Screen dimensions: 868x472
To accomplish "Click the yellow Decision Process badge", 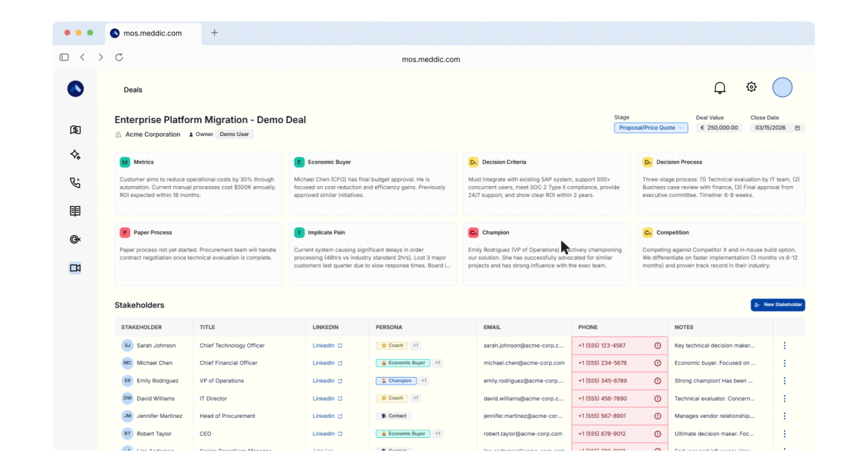I will (x=648, y=162).
